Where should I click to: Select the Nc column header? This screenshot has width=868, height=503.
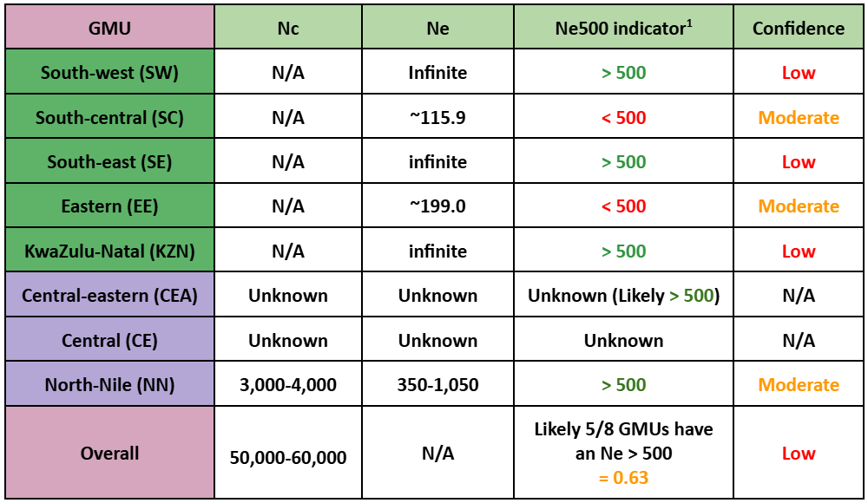288,27
